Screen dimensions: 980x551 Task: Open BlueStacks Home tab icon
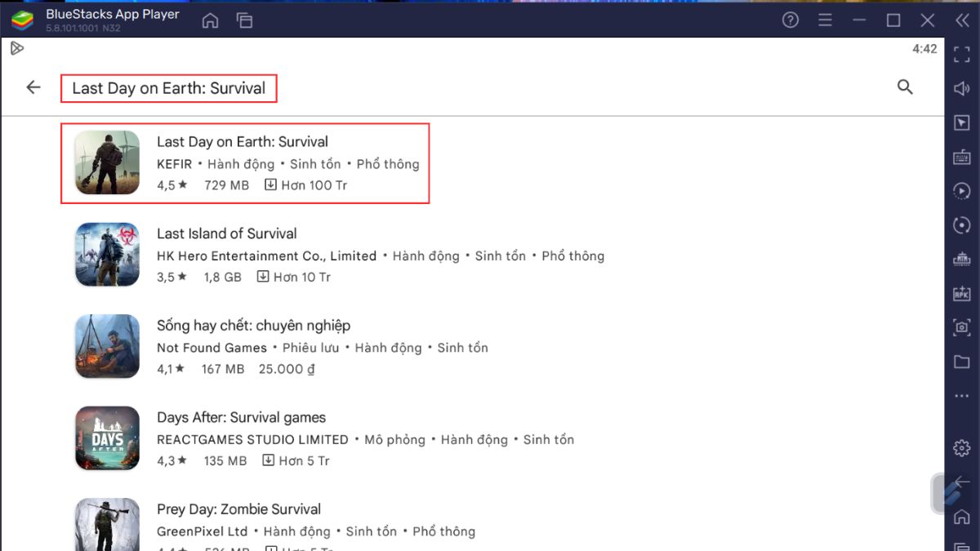point(211,21)
